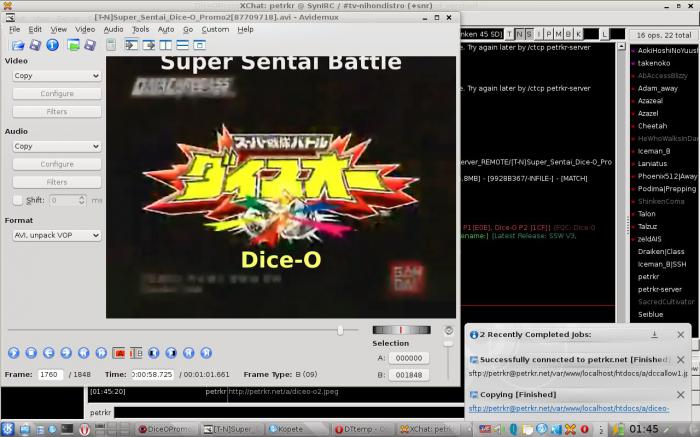Viewport: 700px width, 437px height.
Task: Go to the last frame
Action: 206,353
